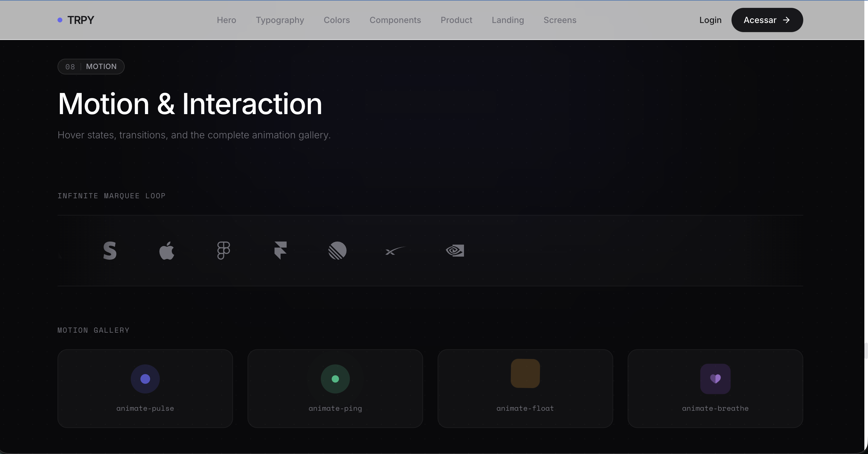The image size is (868, 454).
Task: Click the blue dot beside TRPY
Action: 60,20
